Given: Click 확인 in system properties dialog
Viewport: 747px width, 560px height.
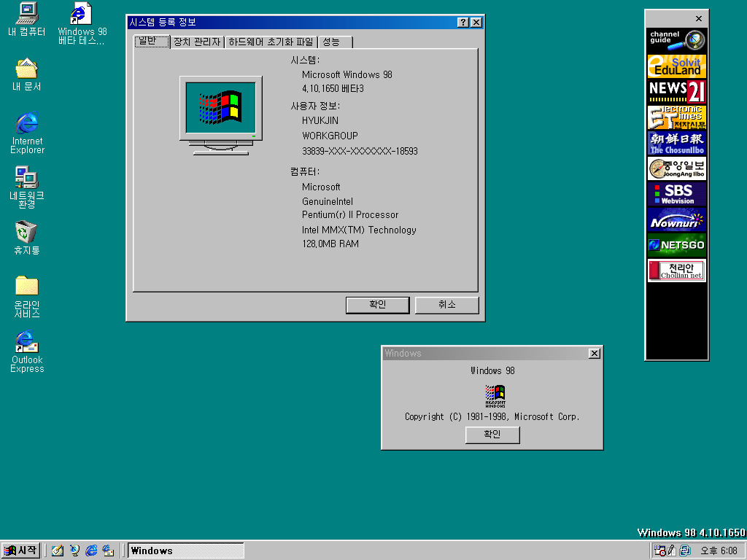Looking at the screenshot, I should [377, 306].
